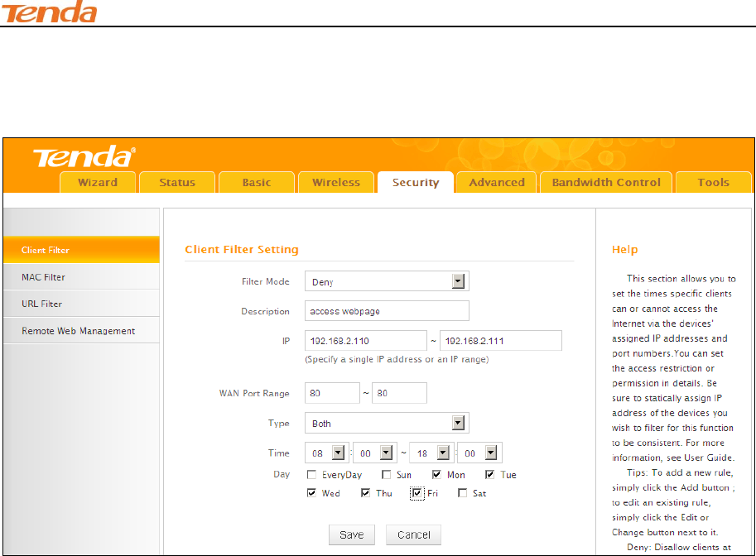Enable the EveryDay checkbox
756x556 pixels.
(312, 475)
